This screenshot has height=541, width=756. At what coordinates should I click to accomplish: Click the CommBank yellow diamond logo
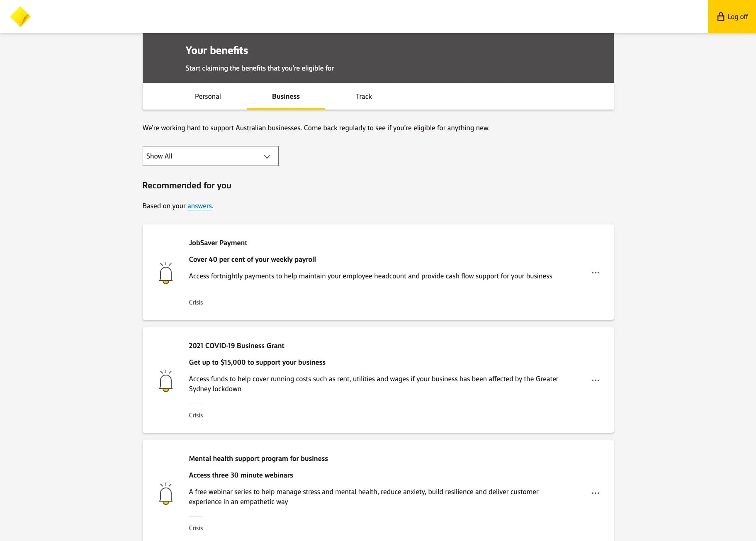[20, 17]
